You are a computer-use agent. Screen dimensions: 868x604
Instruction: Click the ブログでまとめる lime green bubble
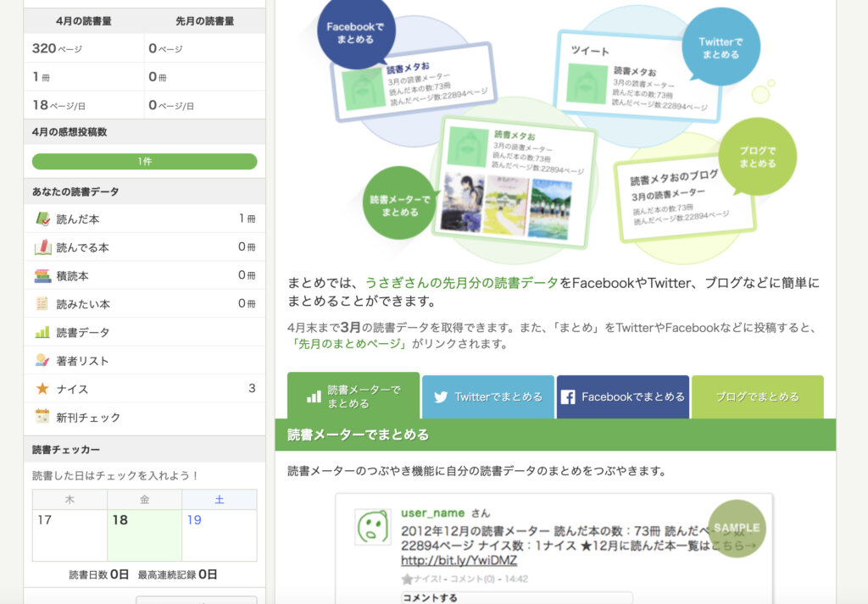757,157
